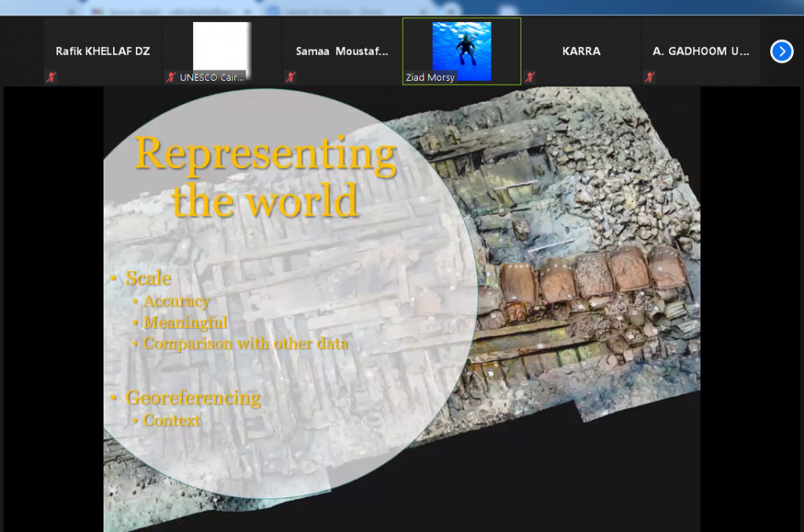Click muted mic icon on KARRA tile
804x532 pixels.
click(530, 77)
